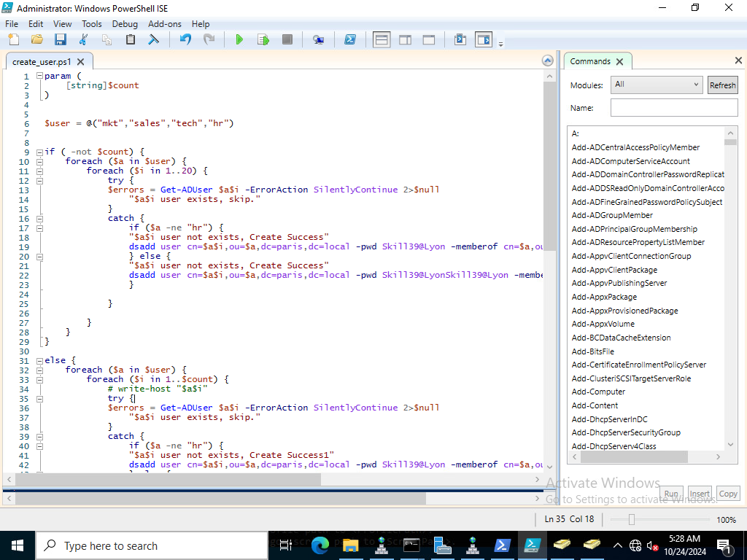The height and width of the screenshot is (560, 747).
Task: Open the Debug menu
Action: coord(125,24)
